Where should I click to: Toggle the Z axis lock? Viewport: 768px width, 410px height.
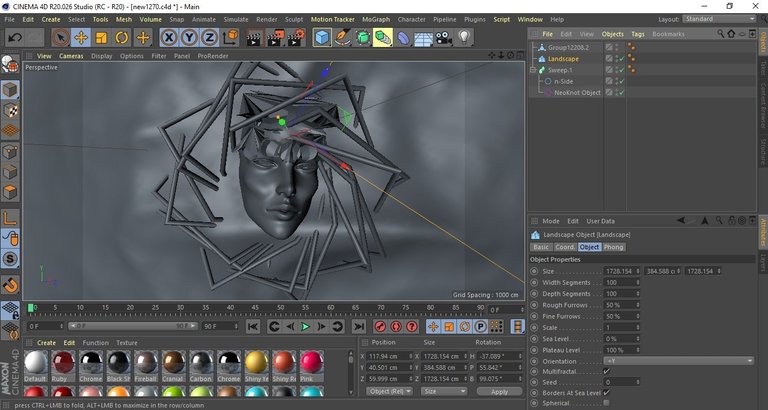209,38
